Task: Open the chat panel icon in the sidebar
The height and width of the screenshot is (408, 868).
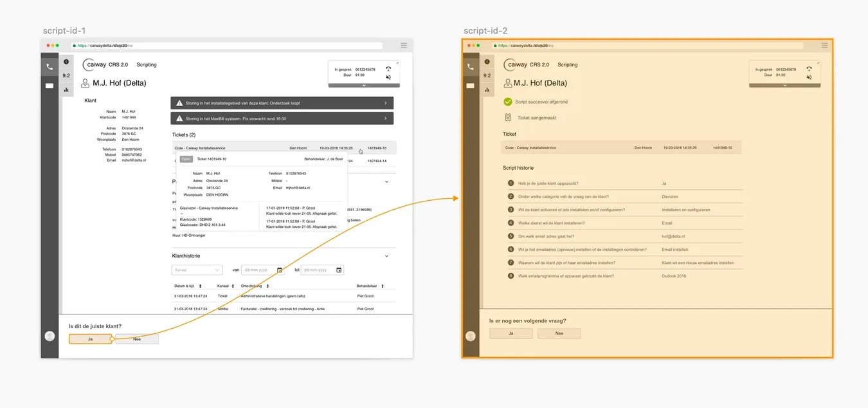Action: pos(50,86)
